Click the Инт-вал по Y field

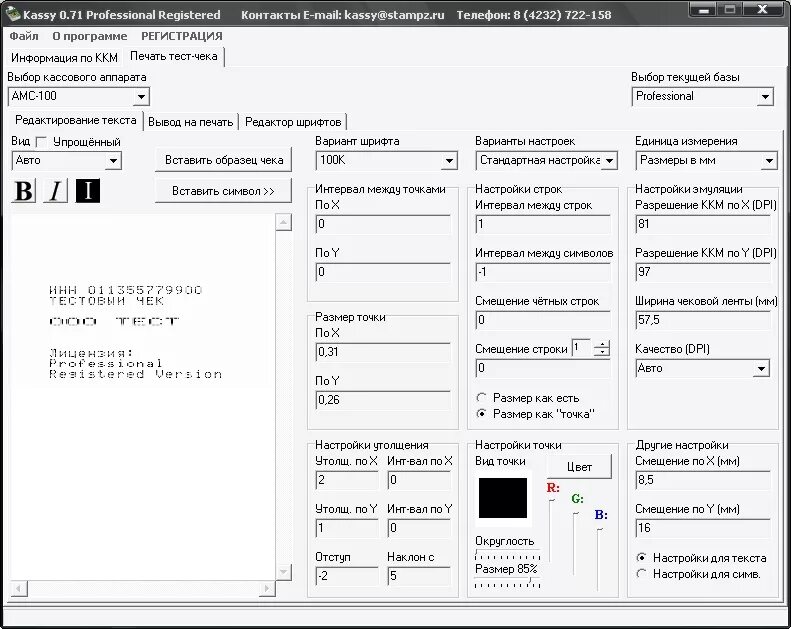(x=419, y=528)
